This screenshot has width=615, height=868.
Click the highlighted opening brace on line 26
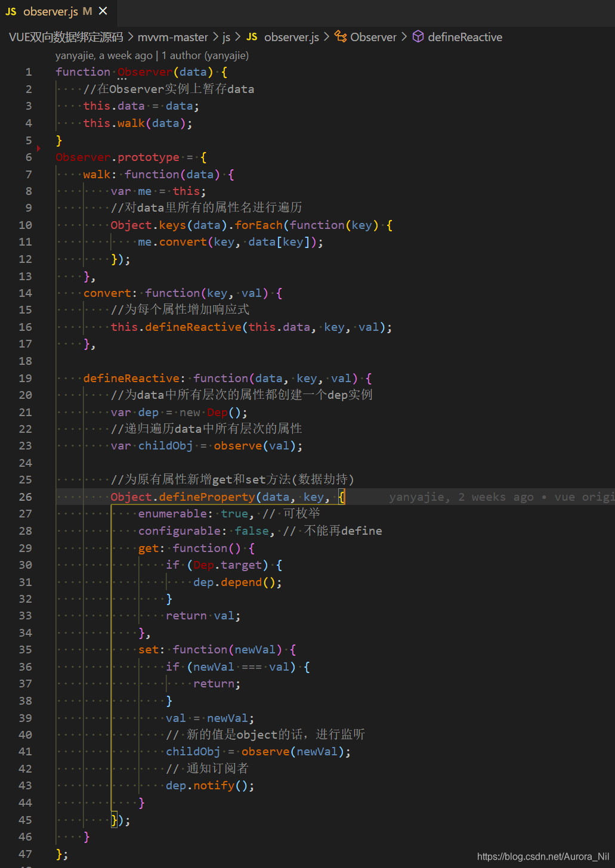point(342,497)
